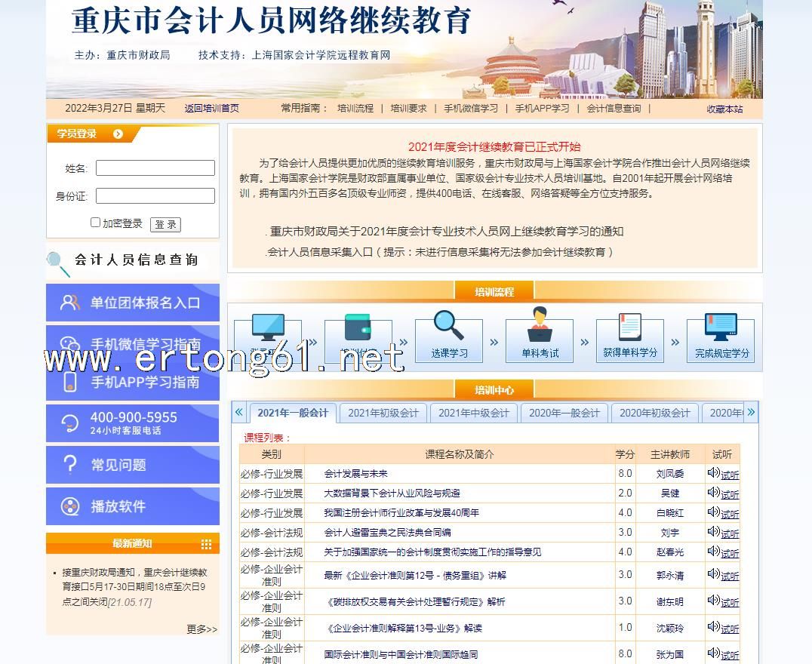Screen dimensions: 812x664
Task: Open the 会计信息查询 guide link
Action: pyautogui.click(x=614, y=109)
